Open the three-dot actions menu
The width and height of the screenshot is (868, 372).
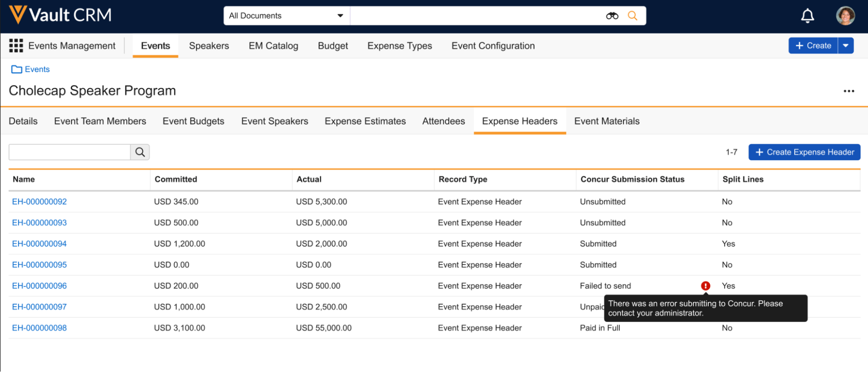848,91
